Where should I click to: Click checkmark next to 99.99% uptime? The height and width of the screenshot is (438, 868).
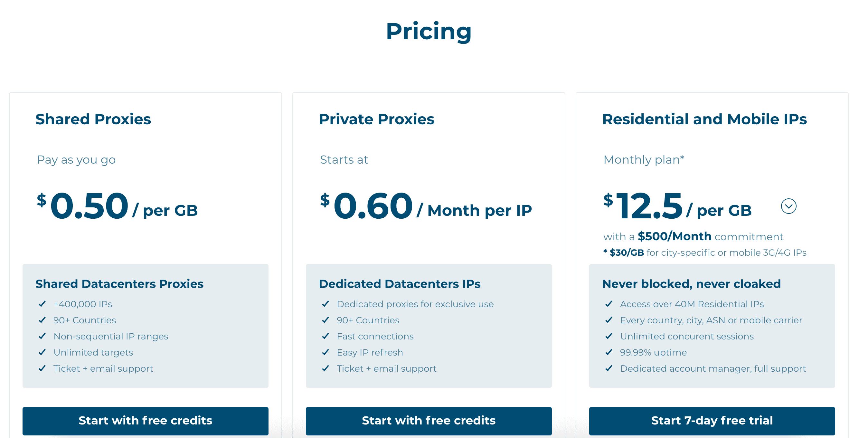click(609, 352)
